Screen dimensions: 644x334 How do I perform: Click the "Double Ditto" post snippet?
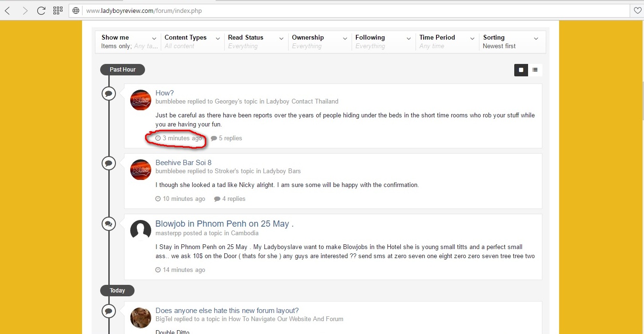[x=172, y=332]
